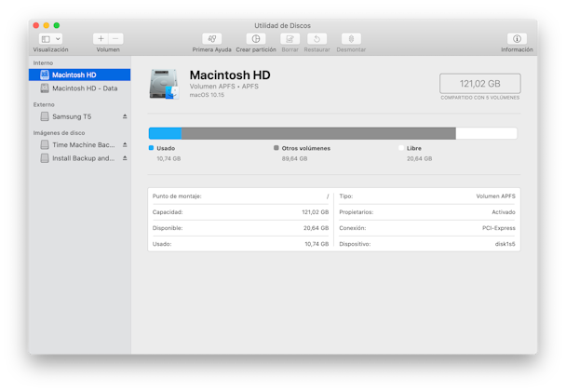Close the Utilidad de Discos window
This screenshot has width=566, height=392.
click(35, 25)
